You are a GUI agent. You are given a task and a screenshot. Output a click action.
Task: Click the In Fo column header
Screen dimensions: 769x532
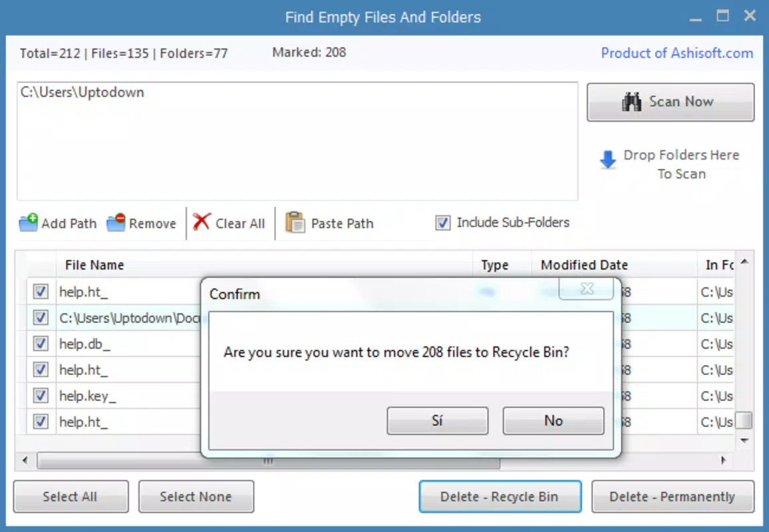(x=716, y=265)
